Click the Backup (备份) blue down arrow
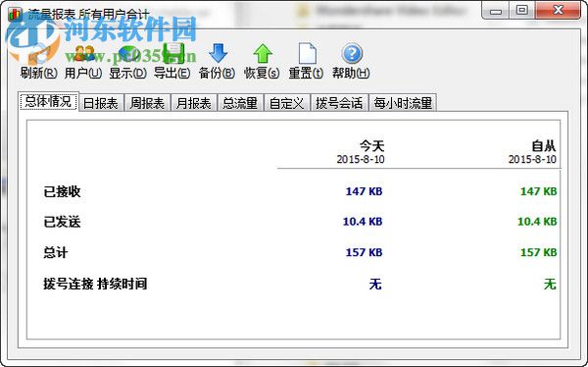The width and height of the screenshot is (588, 367). tap(218, 53)
